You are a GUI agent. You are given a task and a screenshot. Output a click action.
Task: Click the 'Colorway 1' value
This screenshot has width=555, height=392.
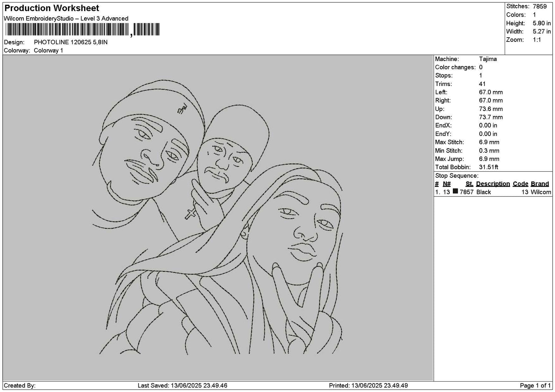[48, 51]
